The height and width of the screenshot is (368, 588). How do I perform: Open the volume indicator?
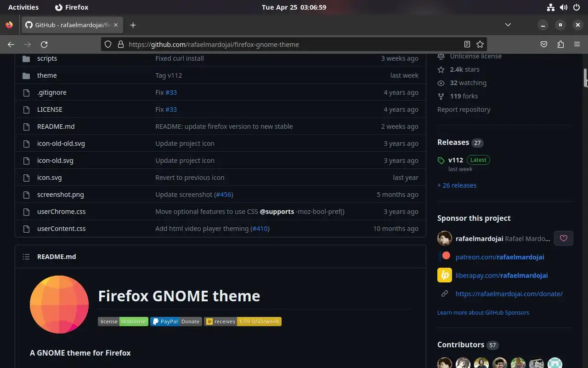pyautogui.click(x=564, y=7)
